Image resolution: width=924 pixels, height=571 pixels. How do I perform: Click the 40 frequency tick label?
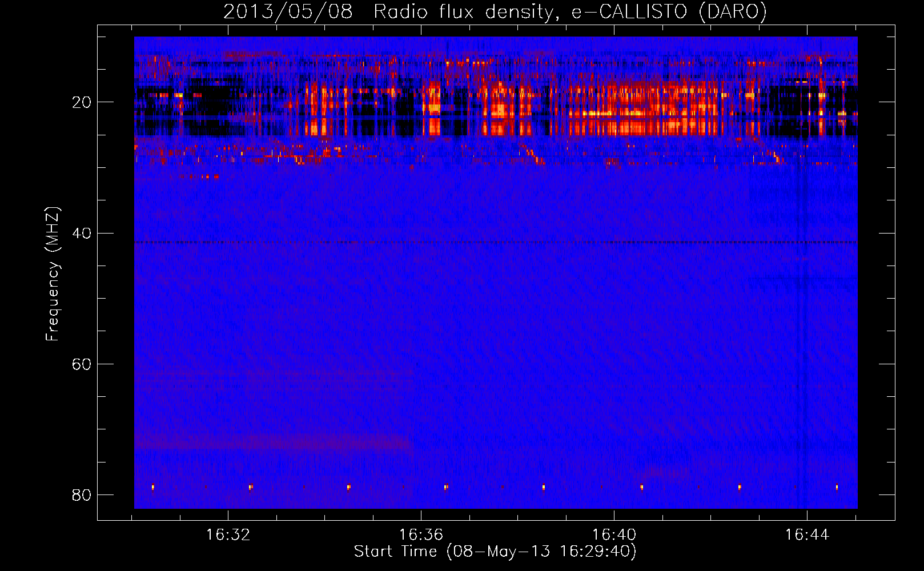click(82, 233)
